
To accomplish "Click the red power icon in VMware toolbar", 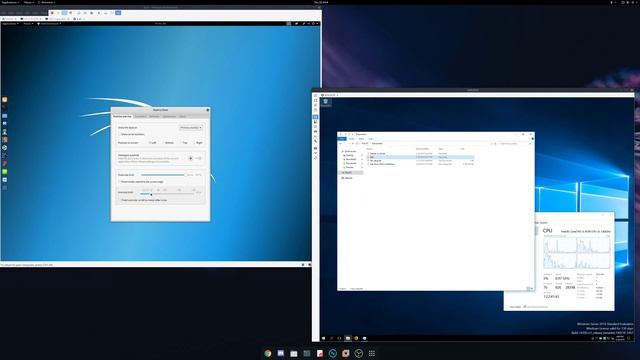I will click(52, 13).
